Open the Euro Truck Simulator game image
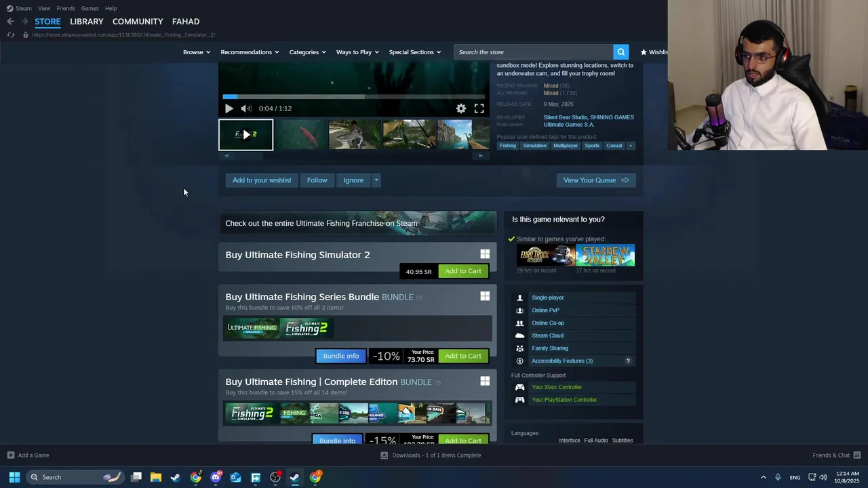868x488 pixels. 546,256
